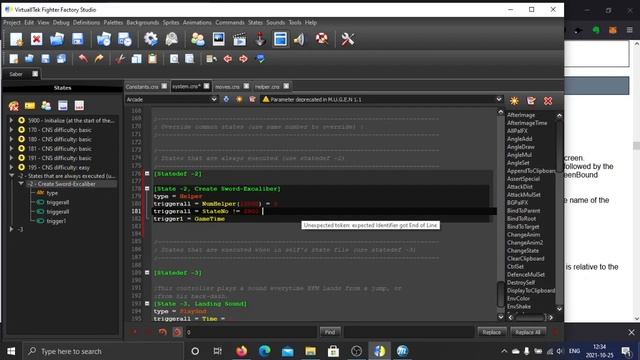Click the scissors Cut icon
Viewport: 640px width, 360px height.
[120, 59]
